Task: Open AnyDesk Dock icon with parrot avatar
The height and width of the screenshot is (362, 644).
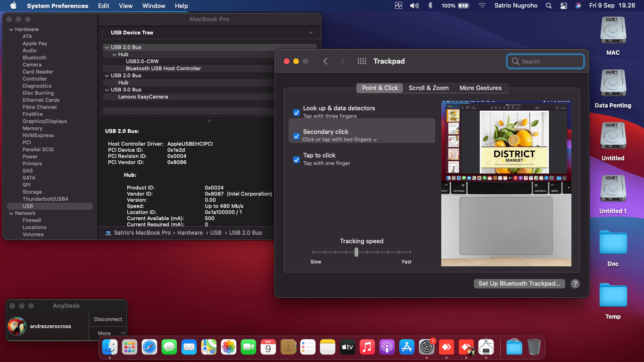Action: point(466,347)
